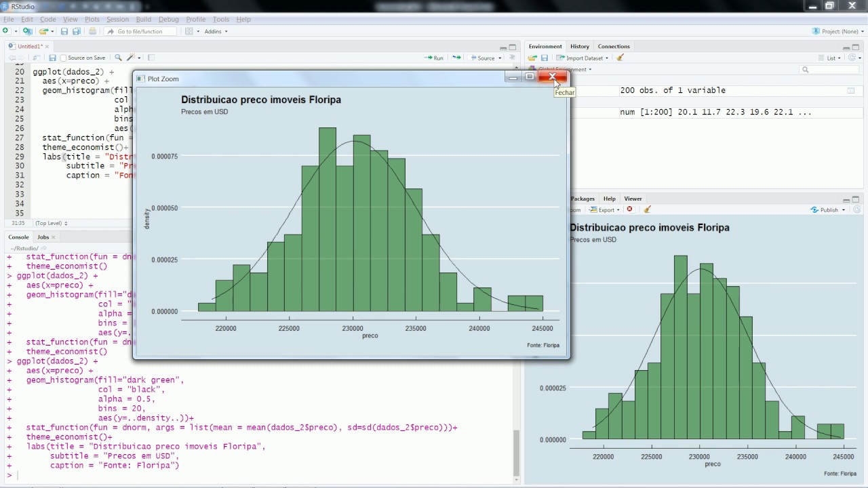This screenshot has height=488, width=868.
Task: Click the compile report notebook icon
Action: point(151,58)
